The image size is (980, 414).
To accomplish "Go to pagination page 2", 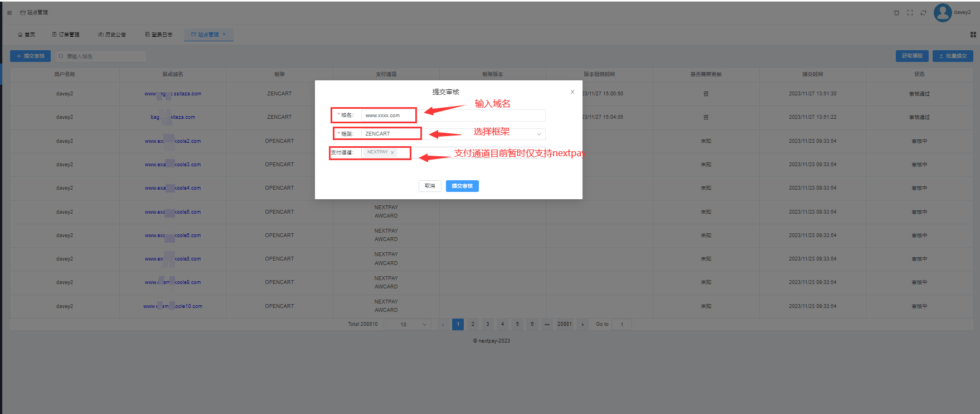I will coord(473,324).
